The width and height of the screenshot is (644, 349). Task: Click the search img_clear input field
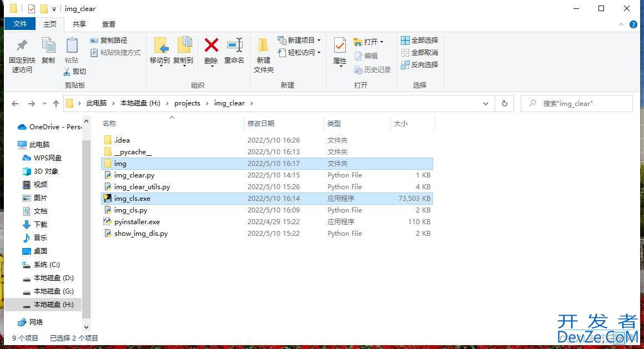coord(577,103)
